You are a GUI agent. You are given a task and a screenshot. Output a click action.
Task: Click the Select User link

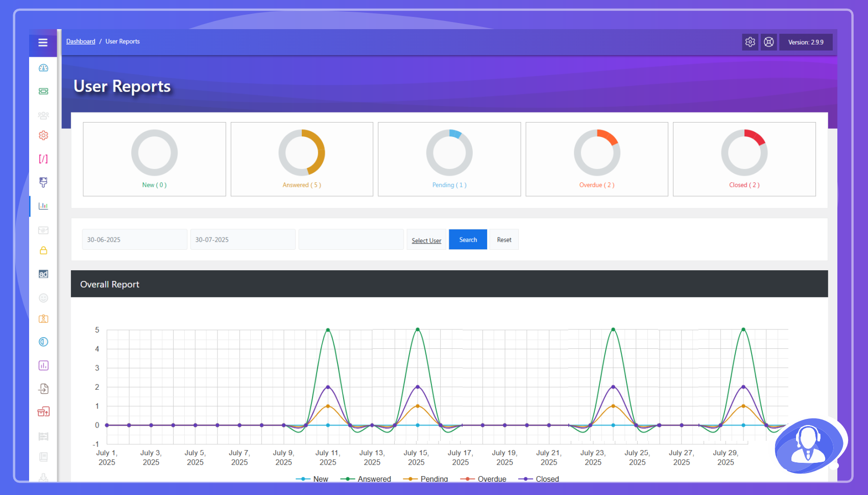click(x=426, y=241)
